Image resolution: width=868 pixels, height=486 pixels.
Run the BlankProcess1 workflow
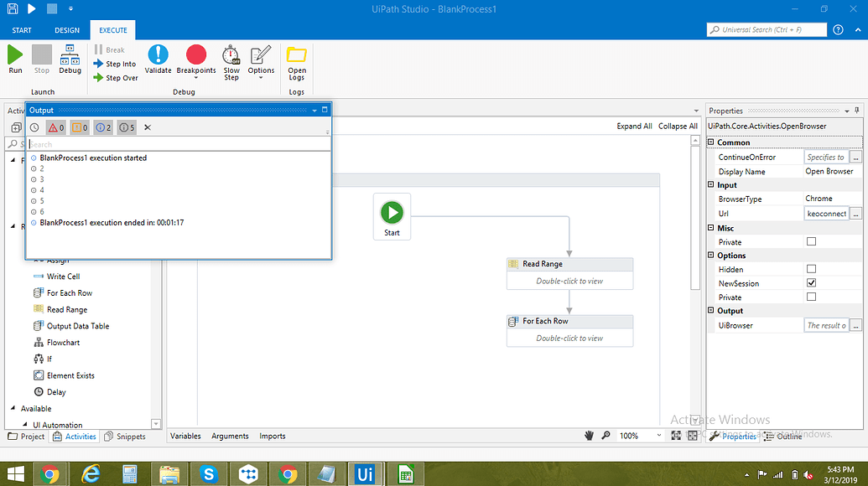point(14,57)
